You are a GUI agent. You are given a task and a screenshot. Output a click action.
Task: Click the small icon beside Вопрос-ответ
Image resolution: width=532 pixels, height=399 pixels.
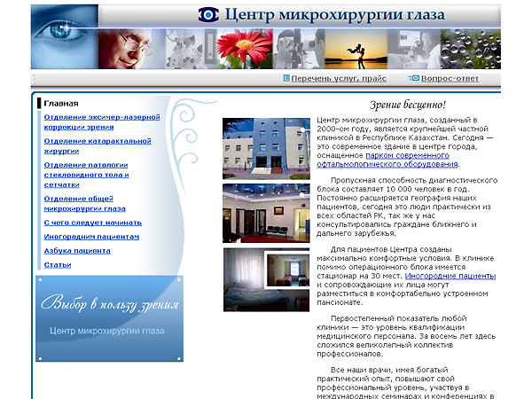[x=415, y=78]
